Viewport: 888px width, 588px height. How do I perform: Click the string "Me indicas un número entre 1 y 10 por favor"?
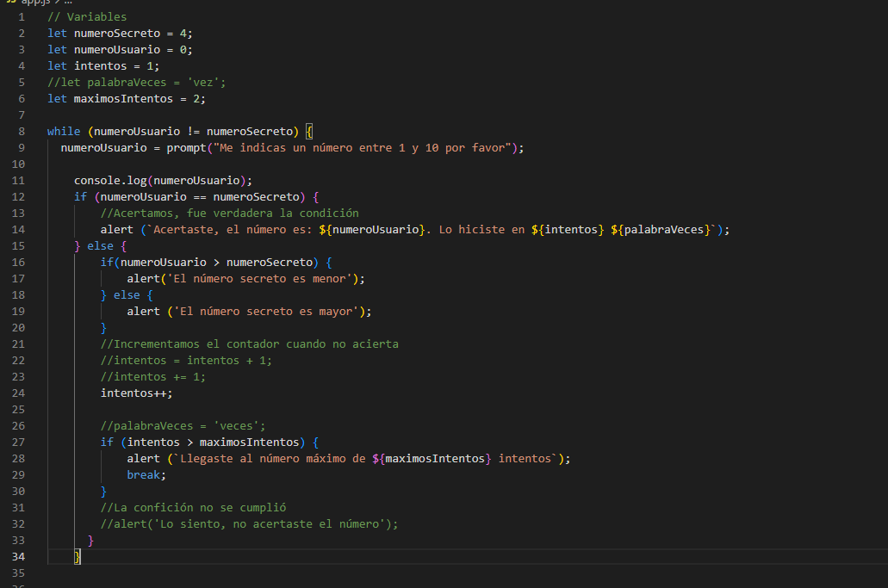click(x=362, y=148)
